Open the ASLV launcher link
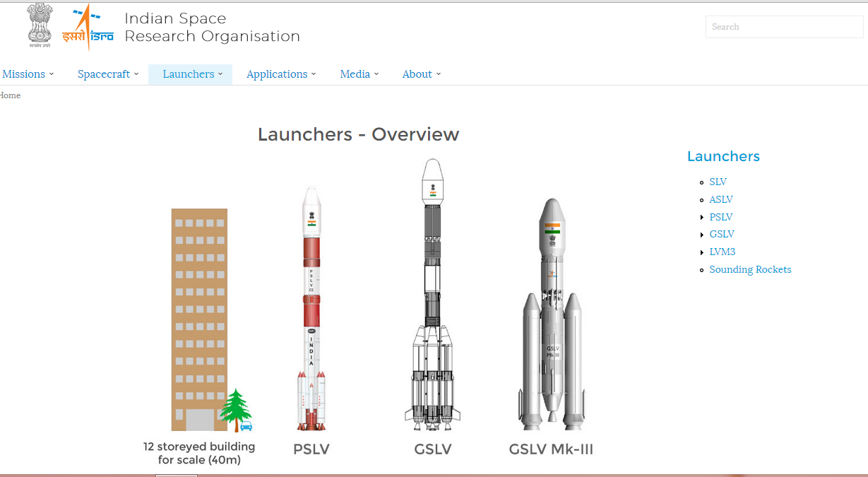Viewport: 868px width, 477px height. point(721,199)
